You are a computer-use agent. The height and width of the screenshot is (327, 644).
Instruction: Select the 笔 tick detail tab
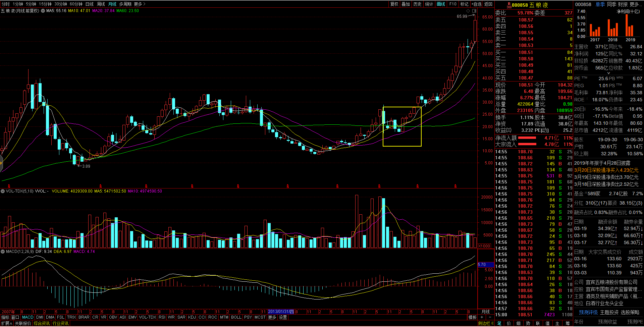[499, 324]
